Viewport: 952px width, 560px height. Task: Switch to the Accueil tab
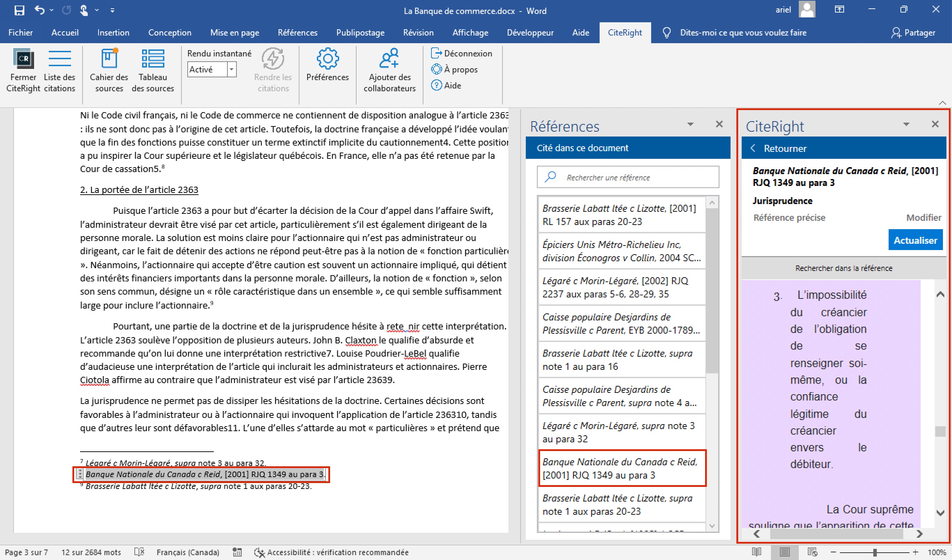coord(65,32)
